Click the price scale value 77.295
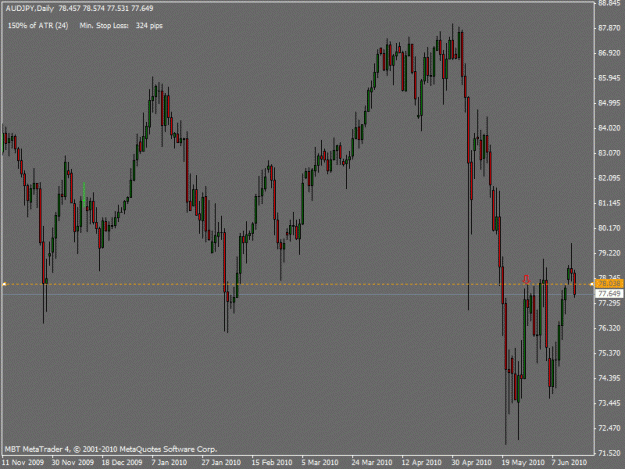 609,303
